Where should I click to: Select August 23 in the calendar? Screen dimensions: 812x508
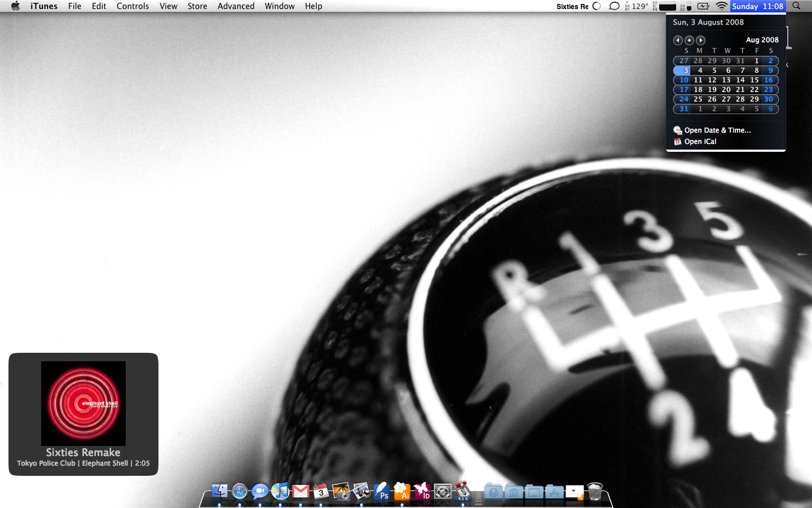click(x=769, y=90)
